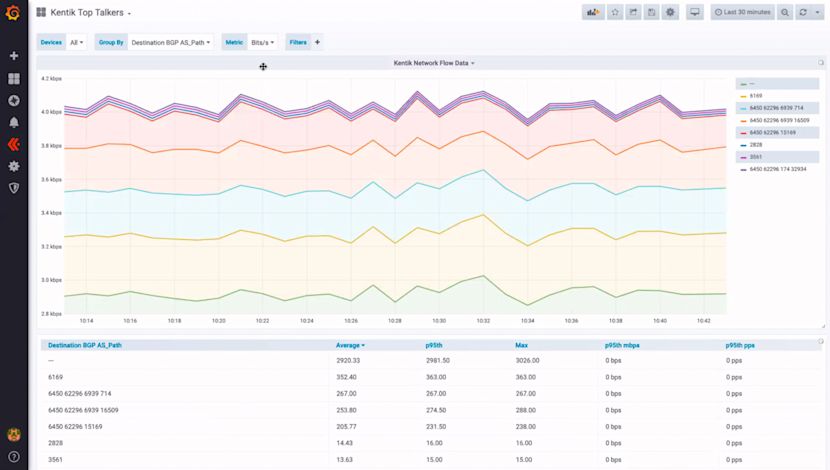This screenshot has height=470, width=830.
Task: Cycle view mode with monitor icon
Action: [695, 12]
